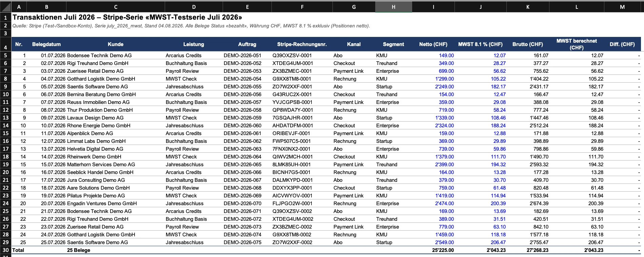Click net amount 2'249.00 for Saentis Software

444,87
